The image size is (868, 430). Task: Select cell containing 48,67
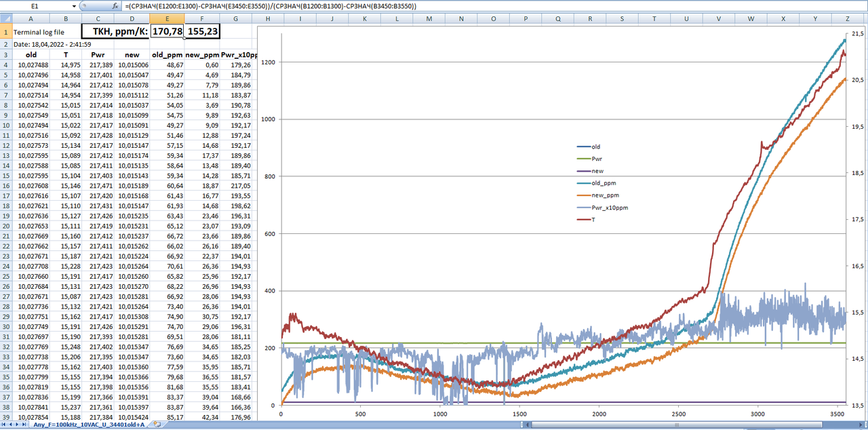pyautogui.click(x=167, y=65)
